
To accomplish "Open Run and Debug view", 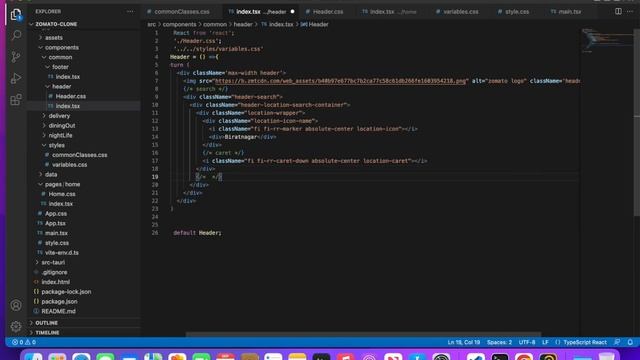I will click(x=16, y=78).
